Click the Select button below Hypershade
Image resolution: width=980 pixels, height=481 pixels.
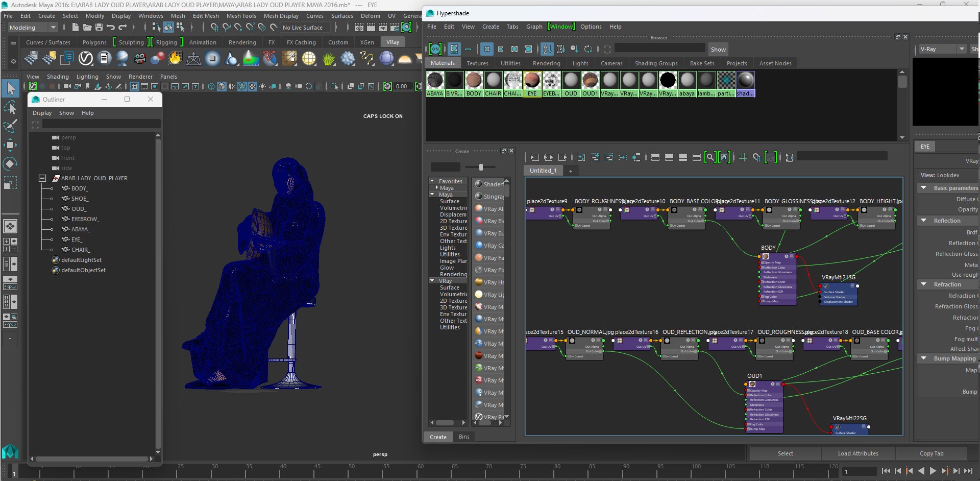785,453
